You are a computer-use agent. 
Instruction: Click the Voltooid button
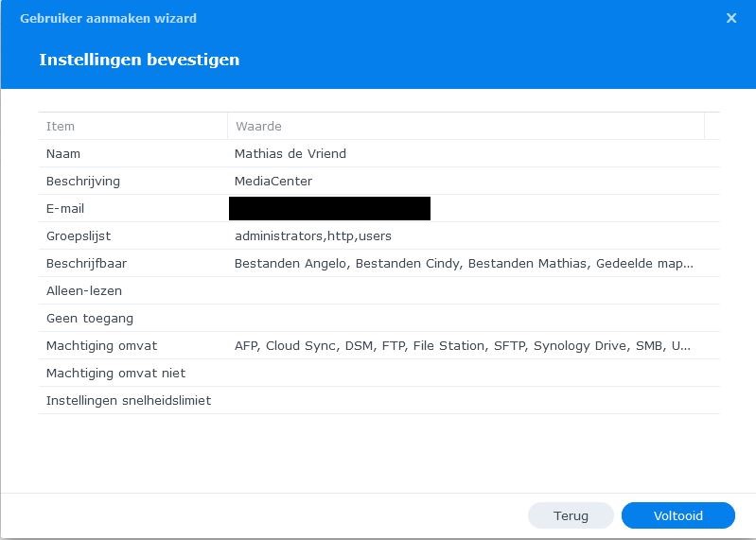[677, 515]
